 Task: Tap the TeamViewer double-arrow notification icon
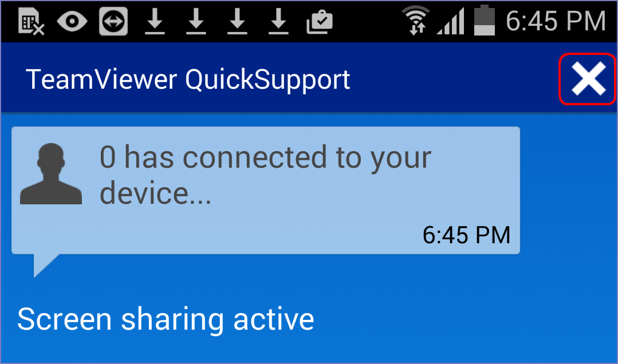113,21
